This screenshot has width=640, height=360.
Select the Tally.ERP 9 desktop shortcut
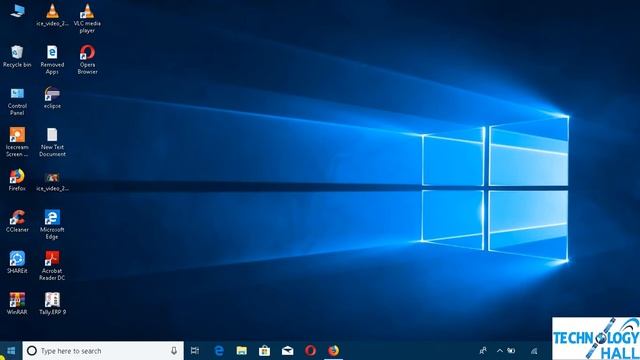52,303
